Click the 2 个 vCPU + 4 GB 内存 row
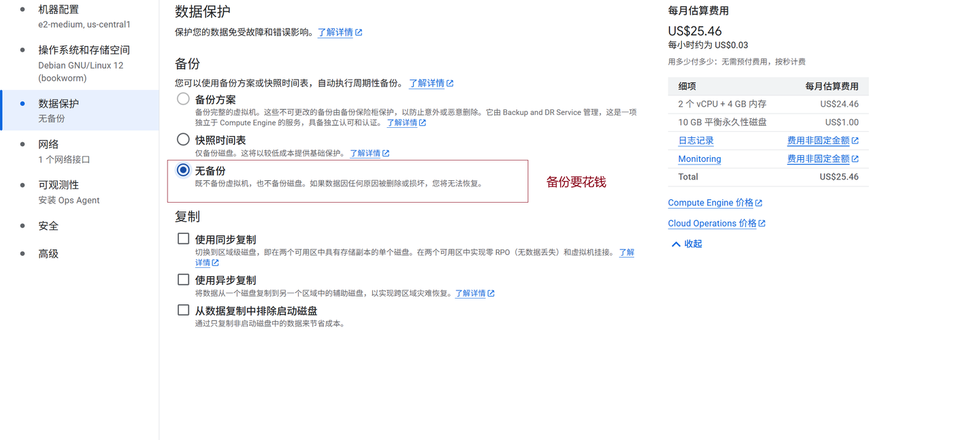This screenshot has height=440, width=980. [768, 104]
